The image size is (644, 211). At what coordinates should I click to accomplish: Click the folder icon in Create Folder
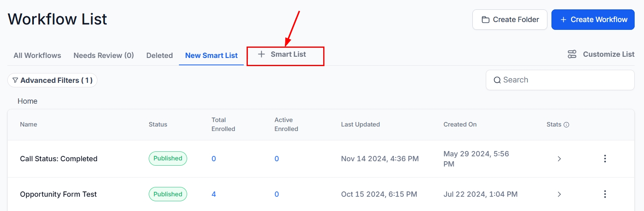tap(485, 20)
